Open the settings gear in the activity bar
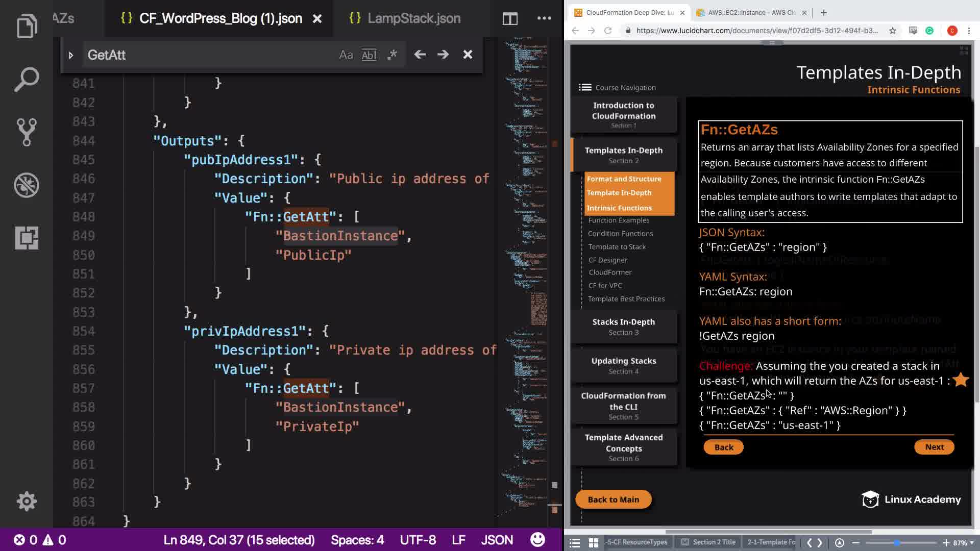The height and width of the screenshot is (551, 980). (27, 501)
